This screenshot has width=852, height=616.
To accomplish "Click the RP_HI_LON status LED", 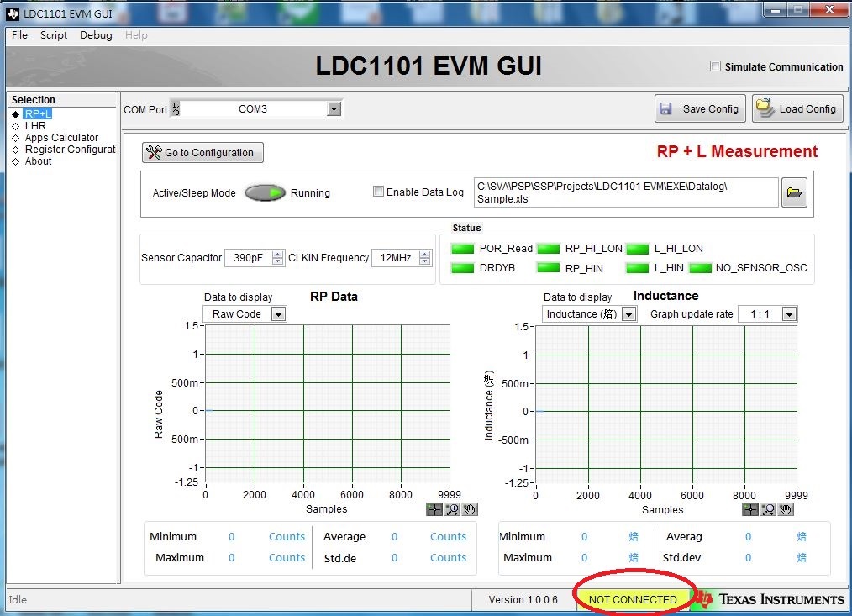I will [x=549, y=249].
